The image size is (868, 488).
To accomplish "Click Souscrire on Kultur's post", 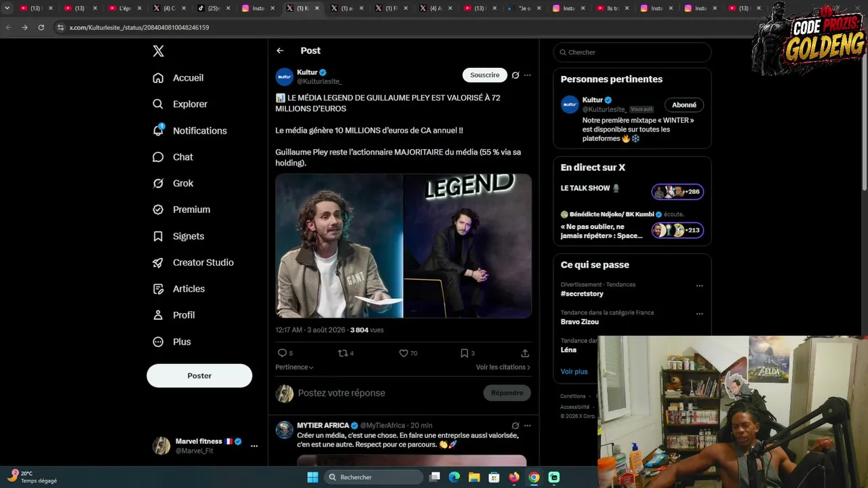I will click(x=485, y=75).
